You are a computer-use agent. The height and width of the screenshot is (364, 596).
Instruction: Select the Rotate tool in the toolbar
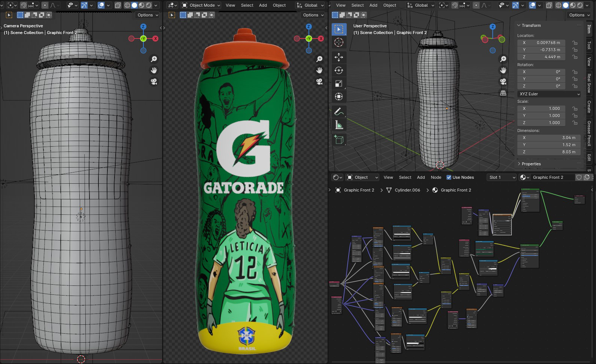point(339,70)
